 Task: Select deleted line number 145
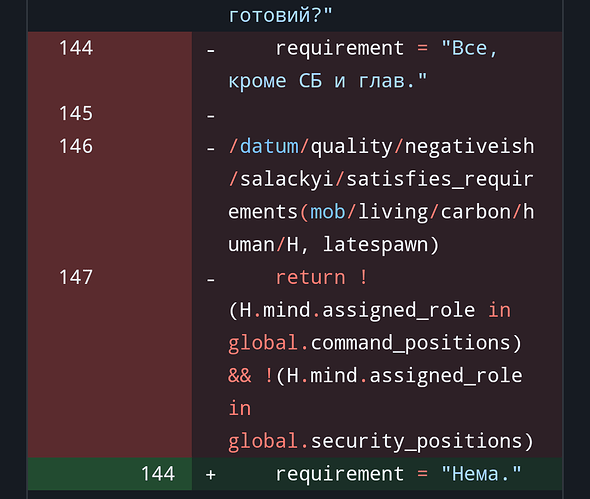(x=76, y=113)
